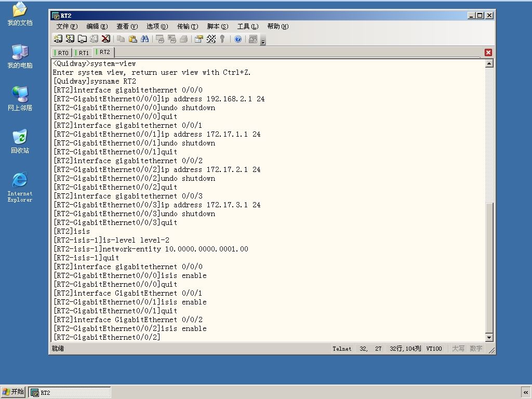Close the active tab with the red X
The height and width of the screenshot is (399, 532).
pos(488,52)
